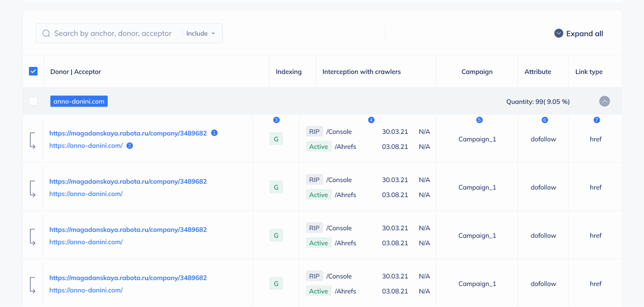The width and height of the screenshot is (644, 307).
Task: Open fourth row anno-danini.com acceptor link
Action: tap(86, 290)
